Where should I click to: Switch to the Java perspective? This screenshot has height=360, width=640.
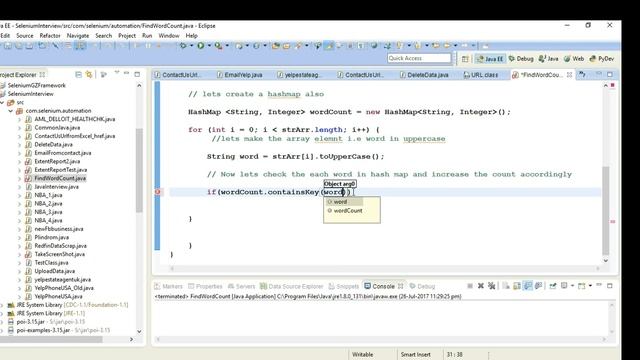point(548,59)
